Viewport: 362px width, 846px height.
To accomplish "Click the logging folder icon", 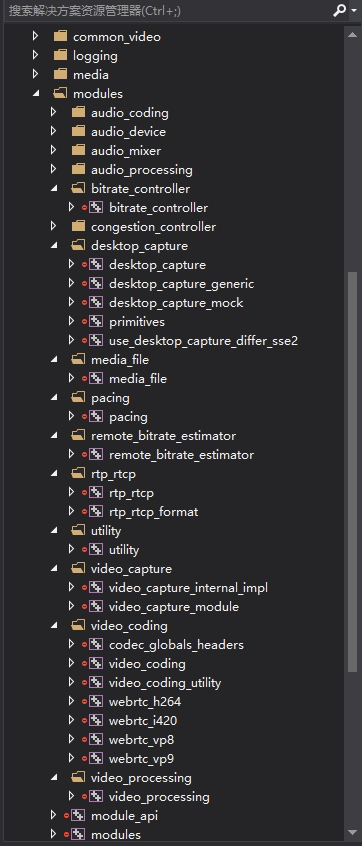I will click(60, 55).
